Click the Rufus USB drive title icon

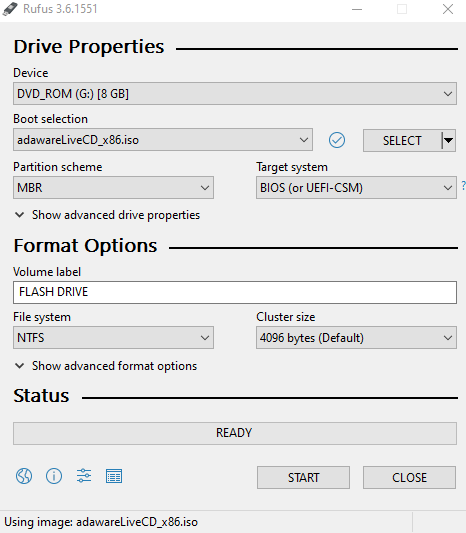coord(10,9)
